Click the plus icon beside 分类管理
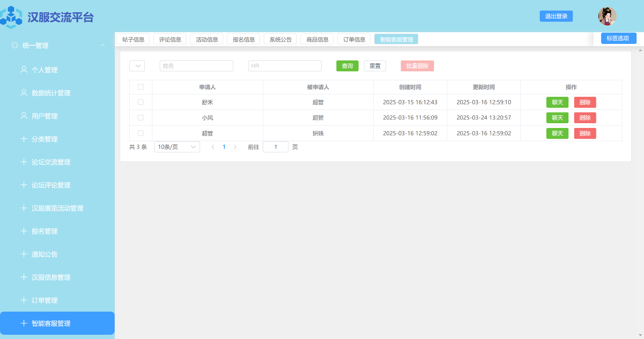This screenshot has height=339, width=644. click(24, 139)
